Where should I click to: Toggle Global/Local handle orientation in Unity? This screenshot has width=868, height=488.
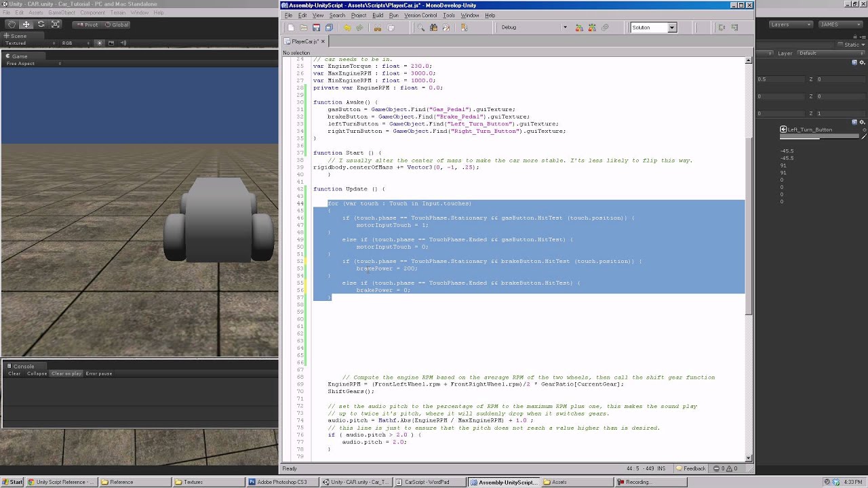(x=117, y=24)
